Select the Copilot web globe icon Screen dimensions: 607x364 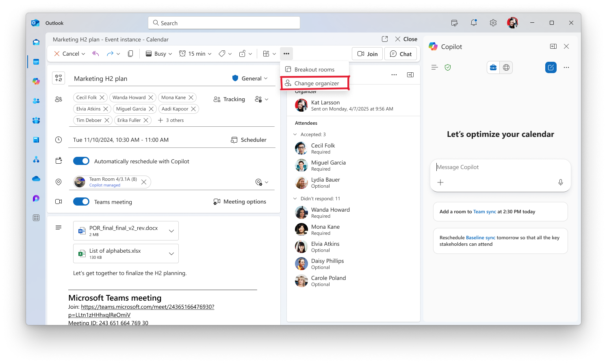click(x=506, y=67)
